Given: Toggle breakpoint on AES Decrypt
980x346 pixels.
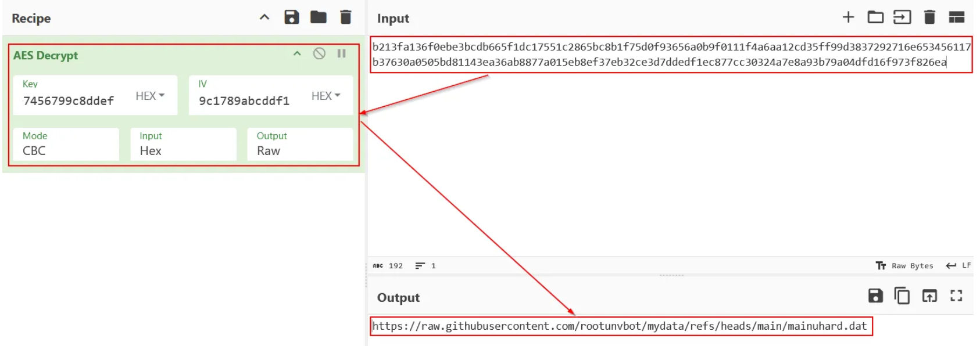Looking at the screenshot, I should [341, 54].
